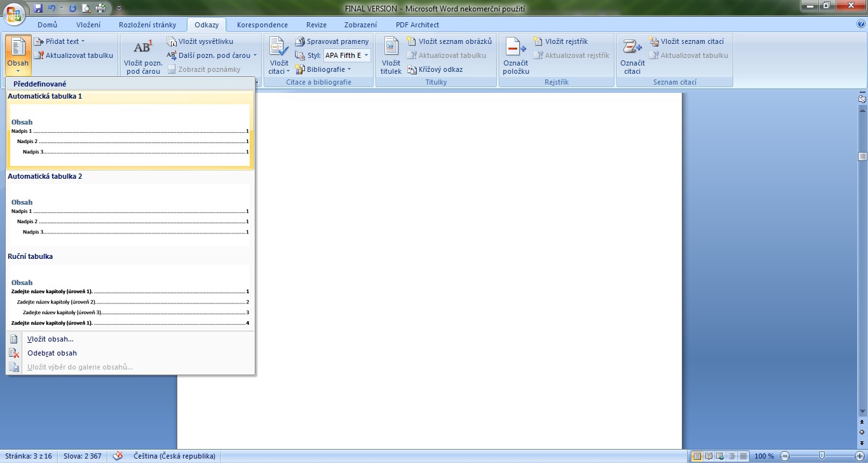Open Spravovat prameny source manager
The width and height of the screenshot is (868, 463).
[x=332, y=41]
